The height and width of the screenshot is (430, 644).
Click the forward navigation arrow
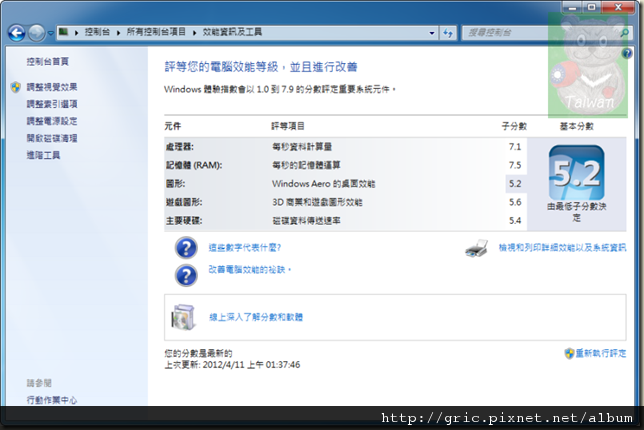[x=37, y=33]
